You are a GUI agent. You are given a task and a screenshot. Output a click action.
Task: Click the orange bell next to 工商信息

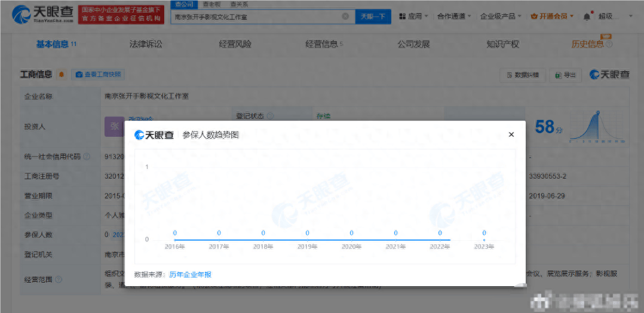pyautogui.click(x=62, y=74)
